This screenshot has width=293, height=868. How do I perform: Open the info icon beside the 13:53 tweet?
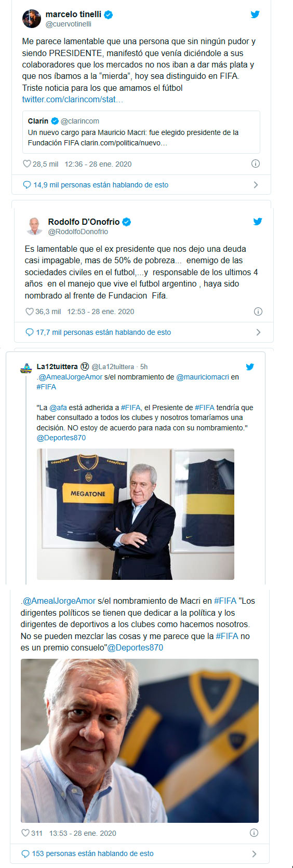[x=254, y=833]
